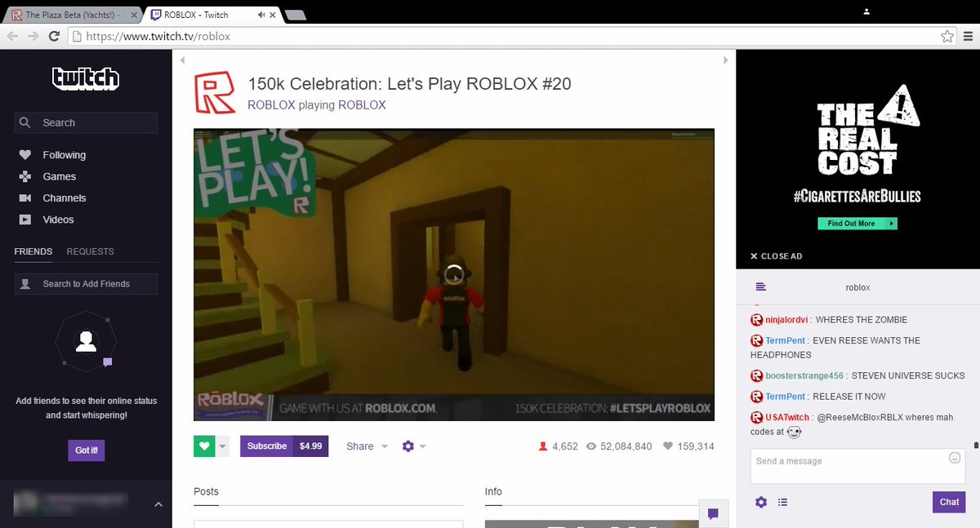
Task: Open Videos via play icon
Action: [25, 220]
